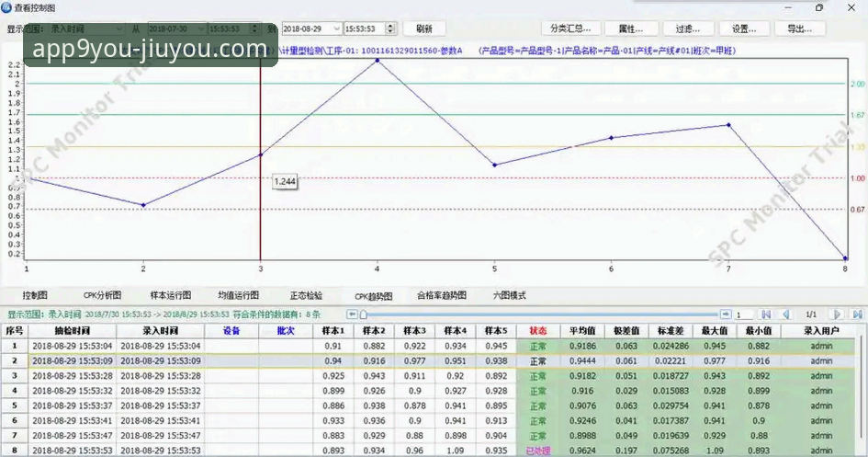Sort by the 抽检时间 column header
This screenshot has height=457, width=868.
(72, 331)
